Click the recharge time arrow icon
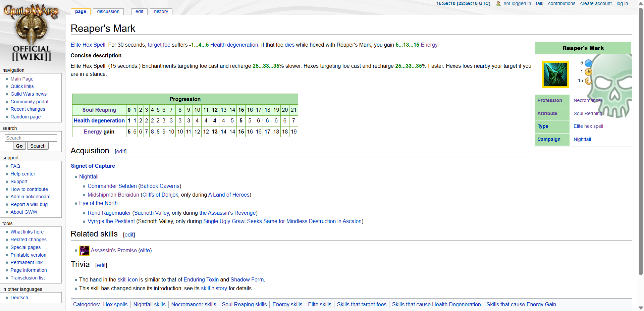 [588, 81]
